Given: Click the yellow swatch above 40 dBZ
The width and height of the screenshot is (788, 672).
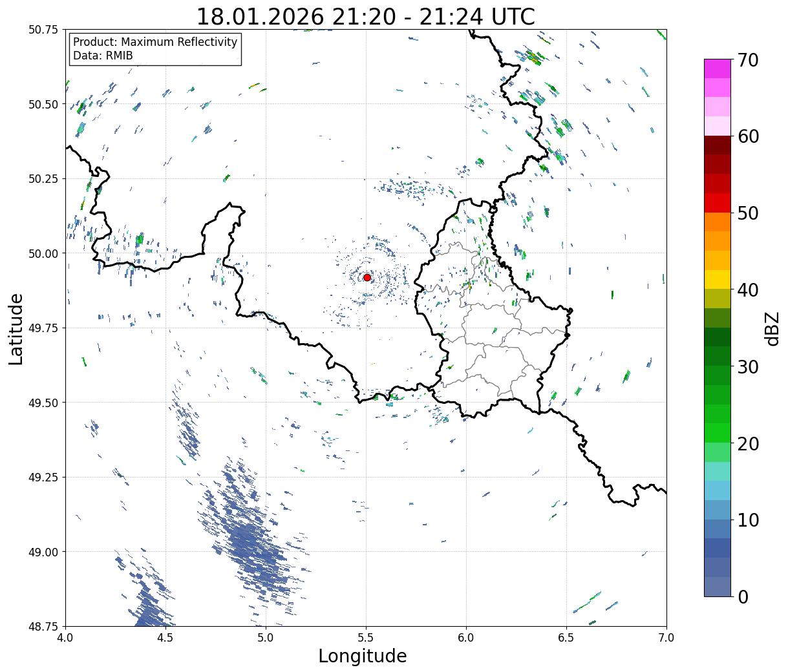Looking at the screenshot, I should pos(718,280).
